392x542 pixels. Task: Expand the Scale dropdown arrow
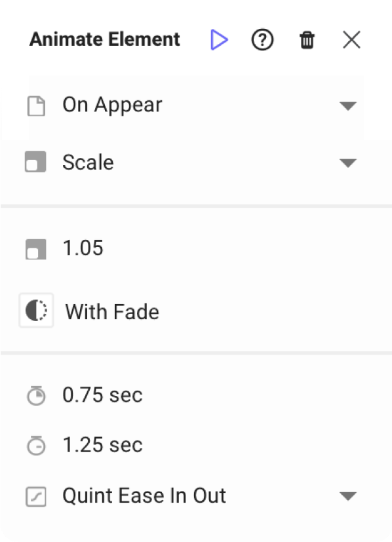pyautogui.click(x=348, y=163)
